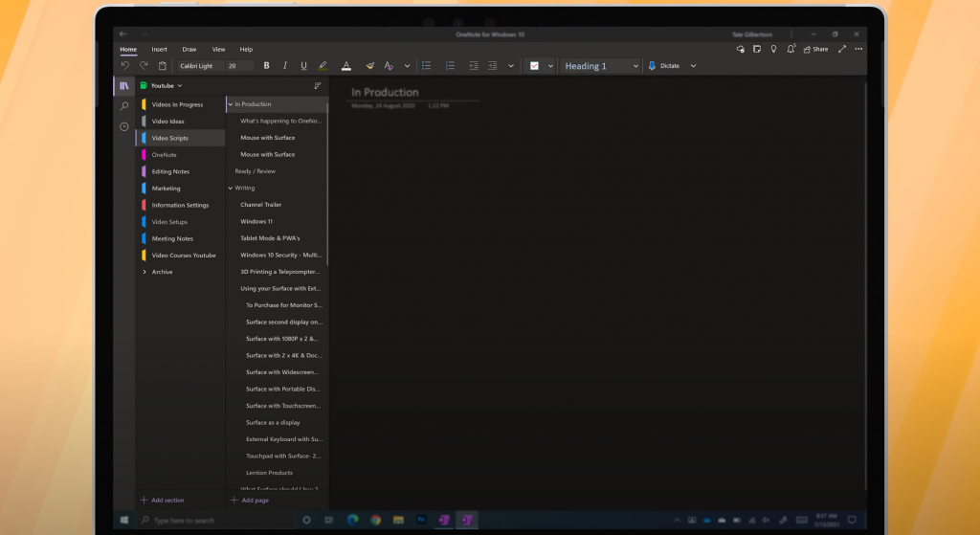The image size is (980, 535).
Task: Switch to the Insert tab
Action: pyautogui.click(x=160, y=50)
